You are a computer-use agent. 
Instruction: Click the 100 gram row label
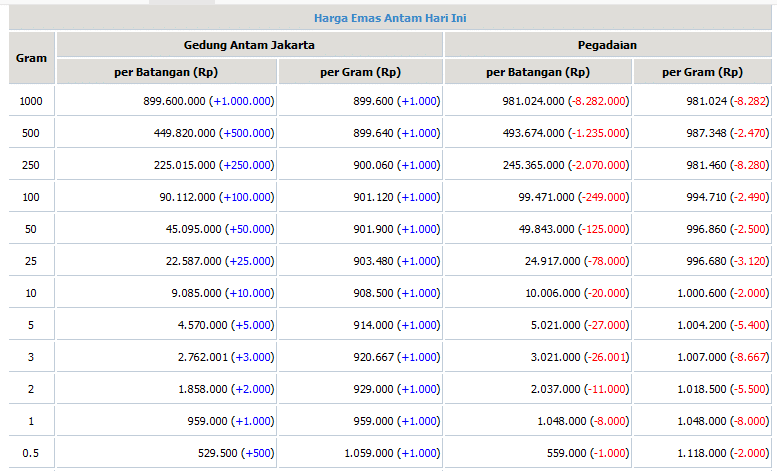[x=31, y=197]
